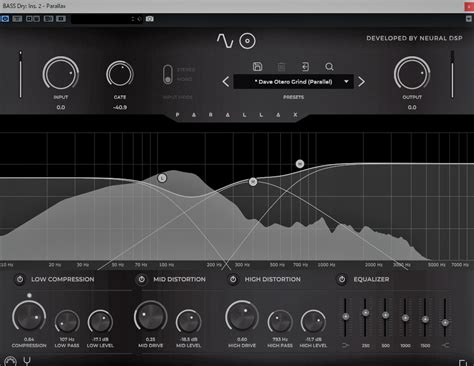Viewport: 474px width, 366px height.
Task: Open the tuner fork icon at bottom left
Action: point(27,361)
